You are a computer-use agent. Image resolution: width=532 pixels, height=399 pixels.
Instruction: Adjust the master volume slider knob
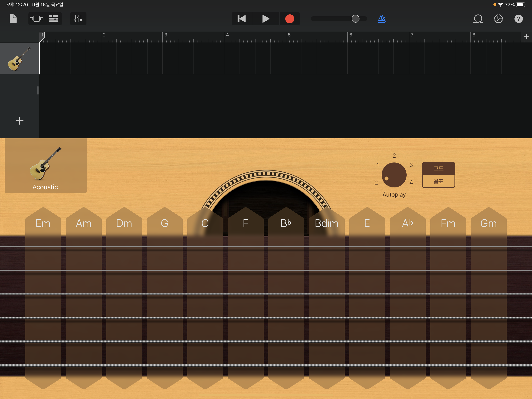click(x=355, y=19)
